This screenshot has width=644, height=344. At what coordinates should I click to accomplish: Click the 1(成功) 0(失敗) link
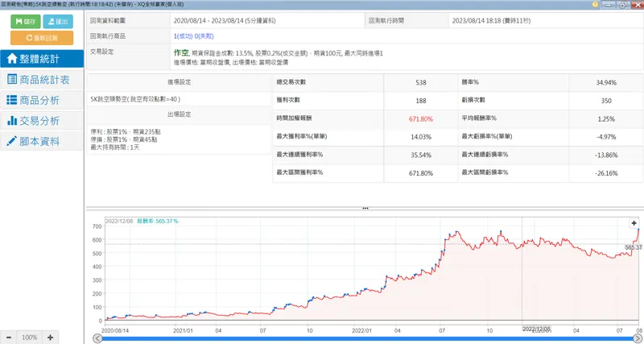(x=193, y=36)
